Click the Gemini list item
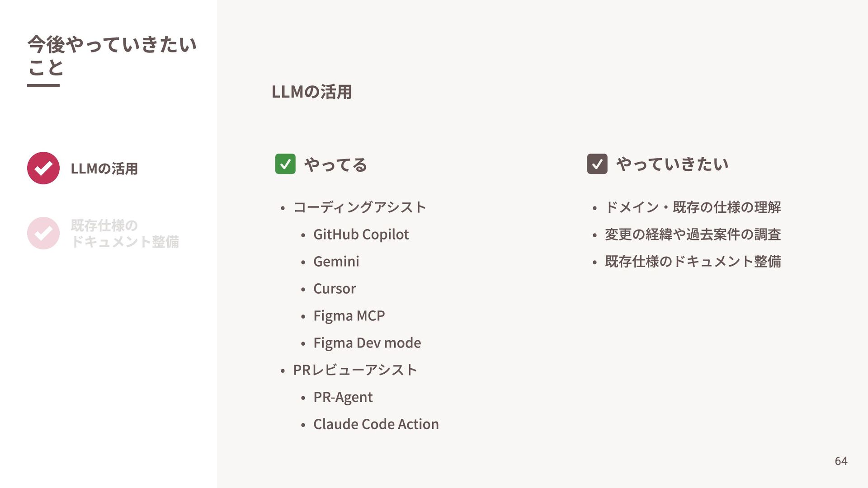The height and width of the screenshot is (488, 868). 336,262
